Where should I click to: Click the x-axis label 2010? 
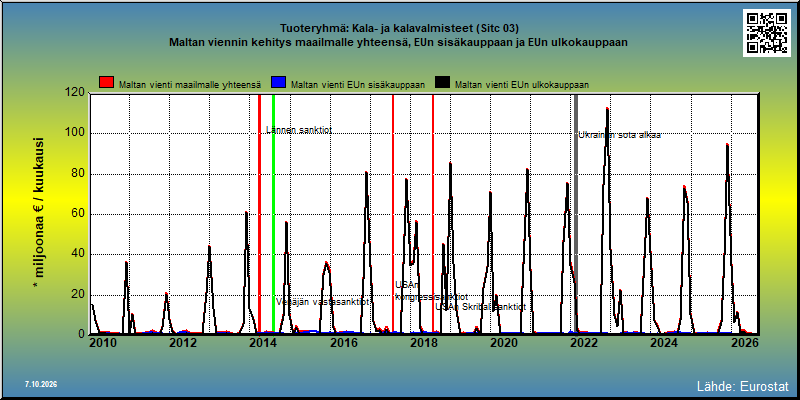pos(103,343)
